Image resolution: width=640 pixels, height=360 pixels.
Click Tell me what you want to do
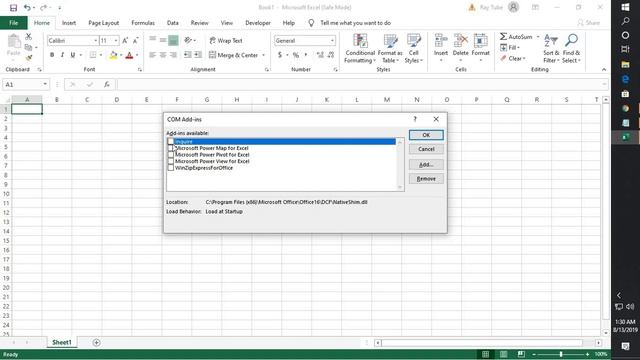(356, 23)
